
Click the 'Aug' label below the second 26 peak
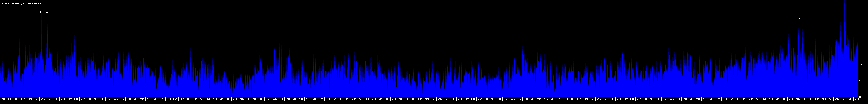pos(50,99)
